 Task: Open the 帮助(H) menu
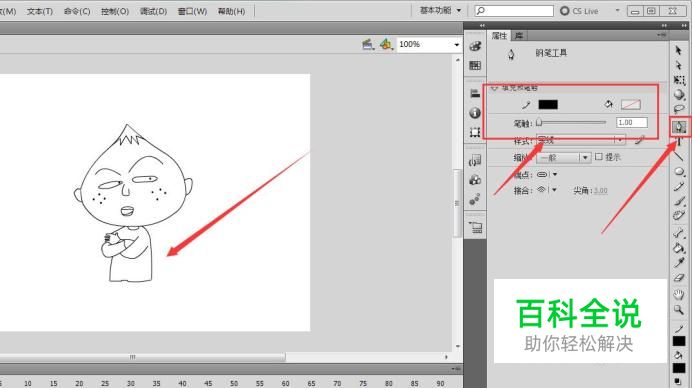(x=231, y=11)
